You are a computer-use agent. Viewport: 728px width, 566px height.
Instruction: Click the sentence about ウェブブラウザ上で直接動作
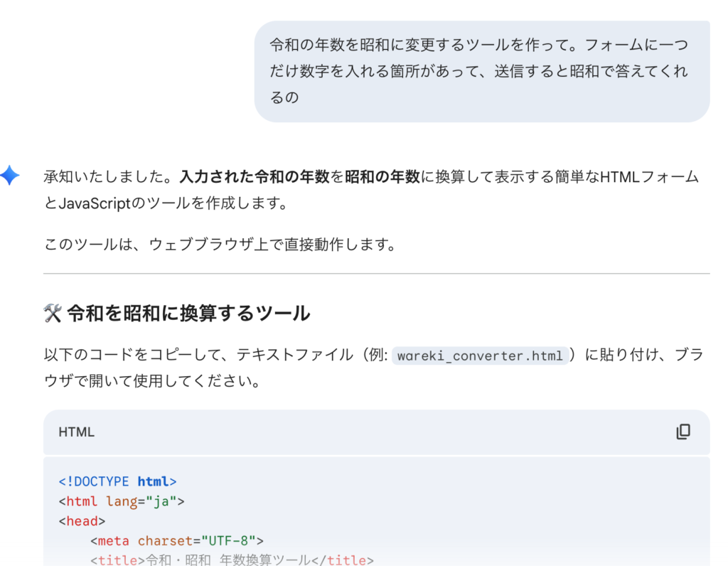pyautogui.click(x=219, y=245)
